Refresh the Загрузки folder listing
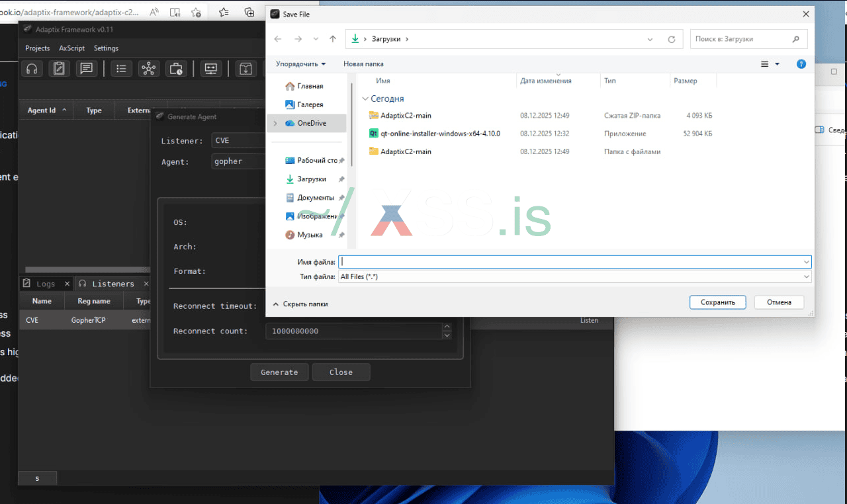The width and height of the screenshot is (847, 504). click(672, 39)
